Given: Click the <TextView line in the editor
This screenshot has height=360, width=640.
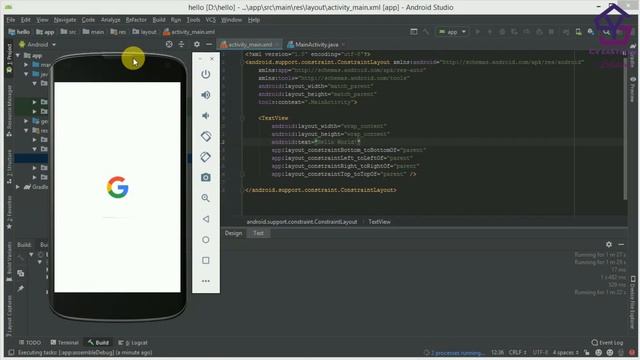Looking at the screenshot, I should (273, 118).
